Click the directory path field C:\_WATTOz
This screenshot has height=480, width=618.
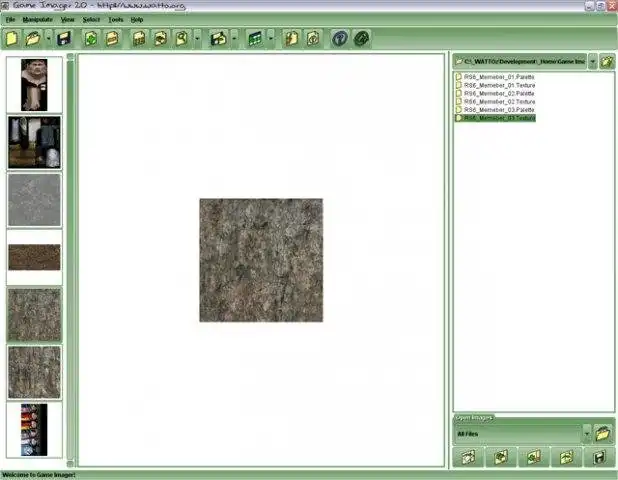coord(520,62)
